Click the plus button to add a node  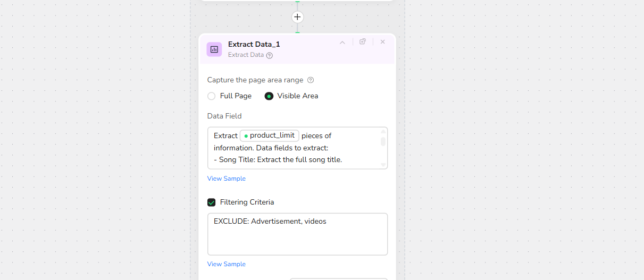(x=297, y=17)
